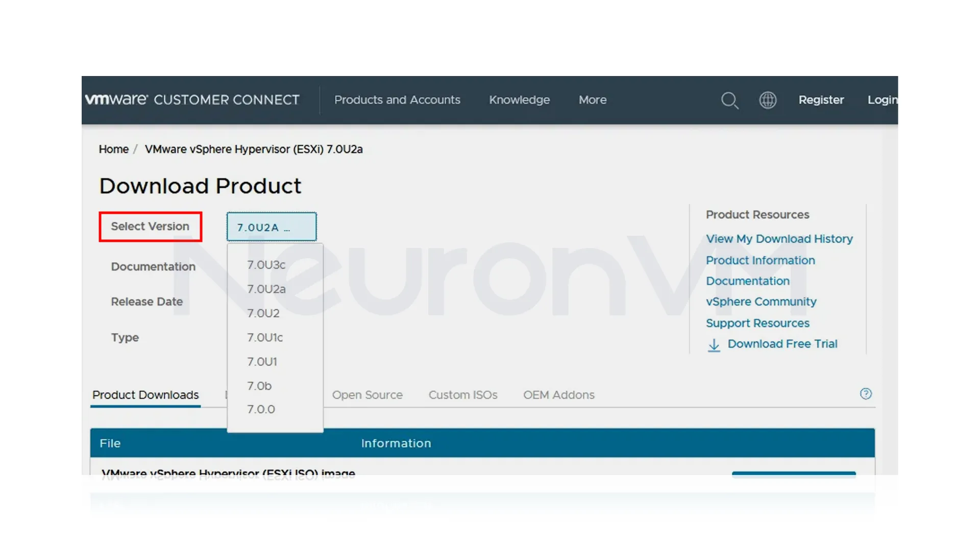Click the Product Resources heading
Viewport: 980px width, 551px height.
tap(757, 215)
